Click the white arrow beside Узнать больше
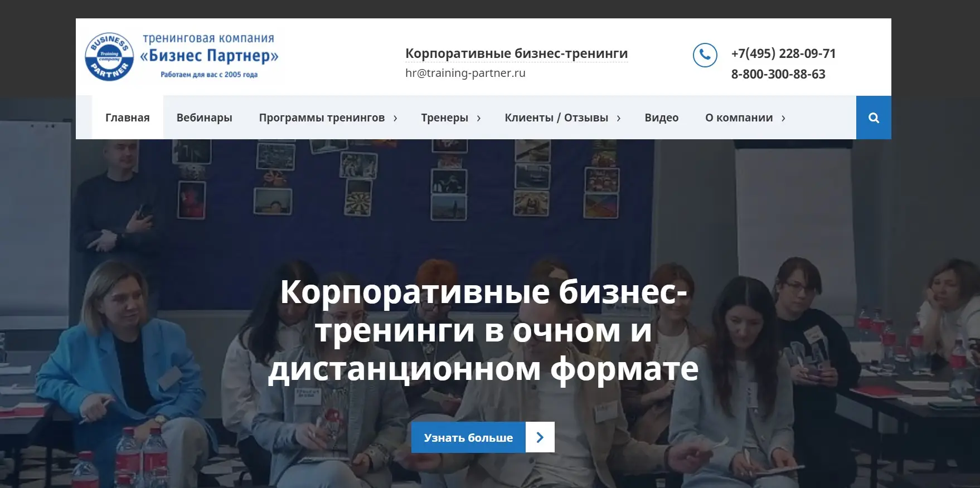The height and width of the screenshot is (488, 980). tap(540, 437)
